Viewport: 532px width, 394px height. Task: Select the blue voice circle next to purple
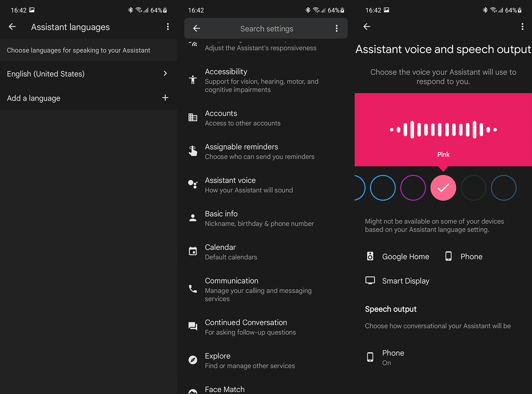coord(383,188)
